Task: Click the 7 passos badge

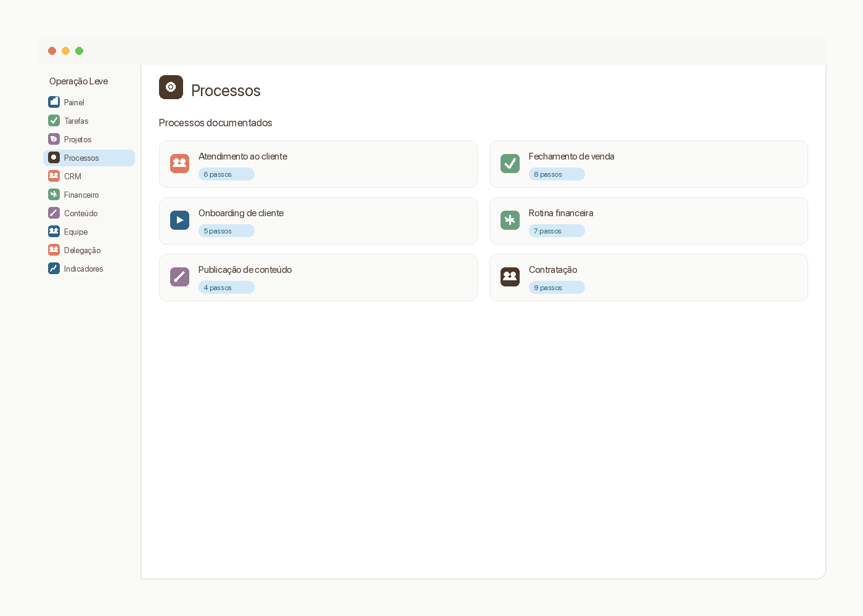Action: (x=557, y=231)
